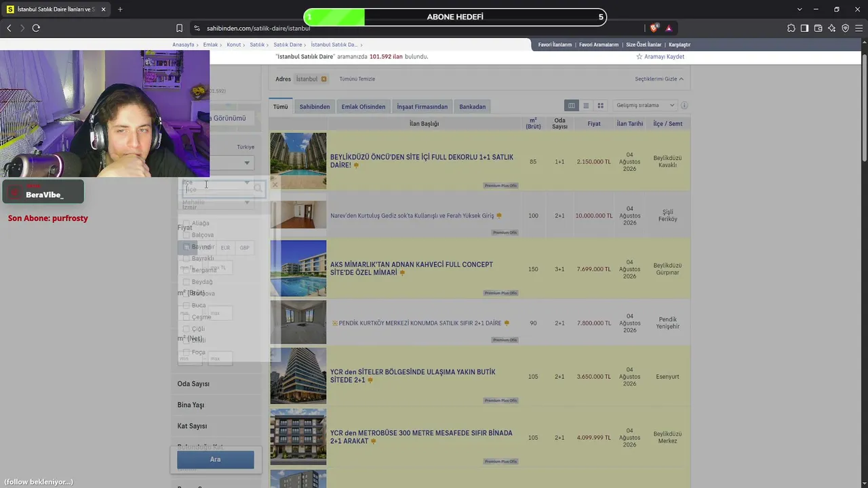868x488 pixels.
Task: Switch to the grid gallery view icon
Action: pos(600,106)
